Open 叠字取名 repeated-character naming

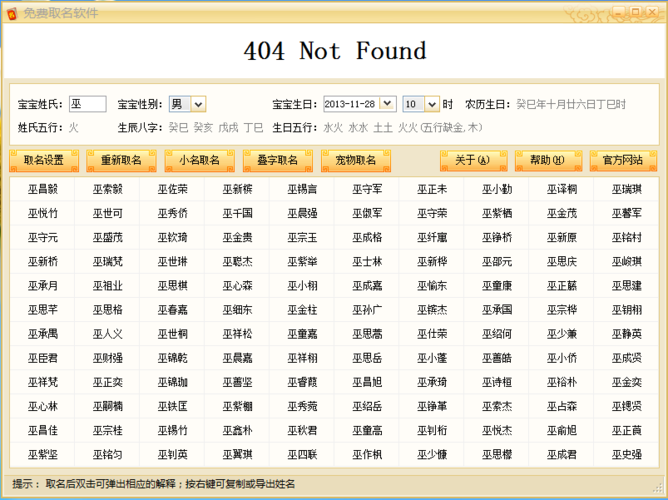[x=278, y=161]
